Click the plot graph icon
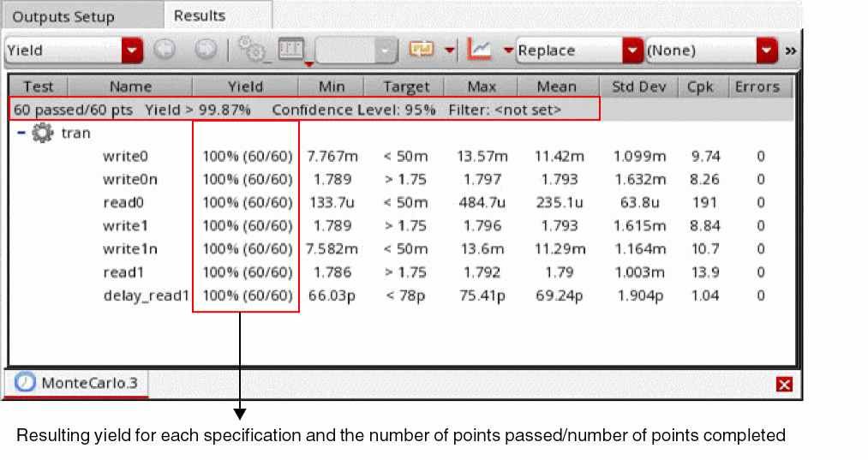 pyautogui.click(x=479, y=50)
